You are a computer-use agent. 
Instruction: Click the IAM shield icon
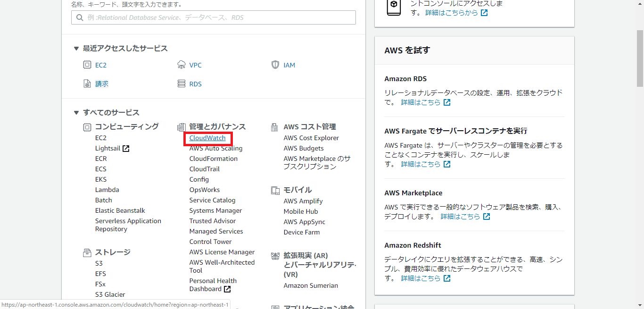[x=275, y=65]
